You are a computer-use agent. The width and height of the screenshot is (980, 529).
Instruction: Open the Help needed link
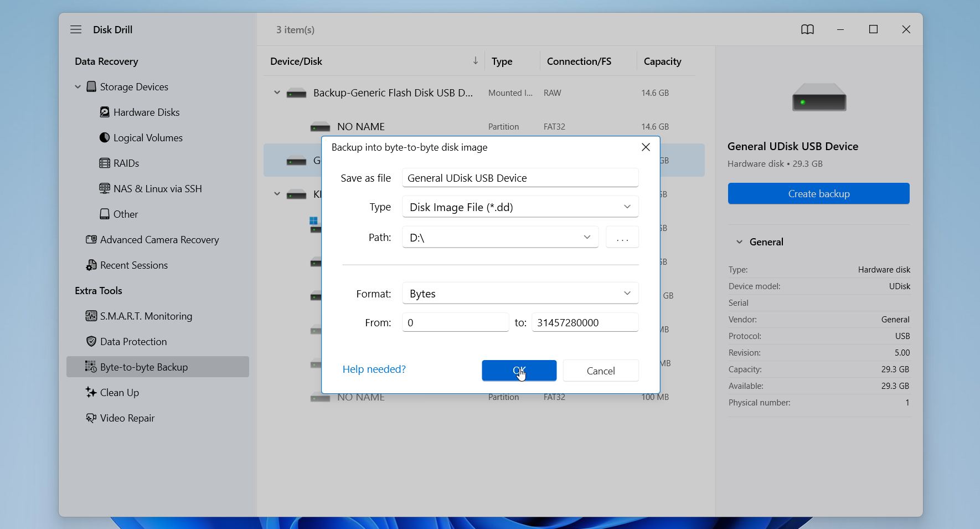pos(373,369)
